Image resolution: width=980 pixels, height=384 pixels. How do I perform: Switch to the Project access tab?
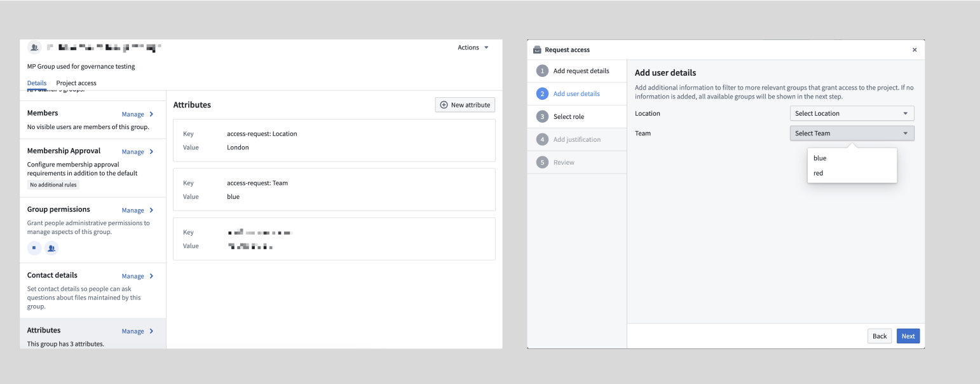76,83
